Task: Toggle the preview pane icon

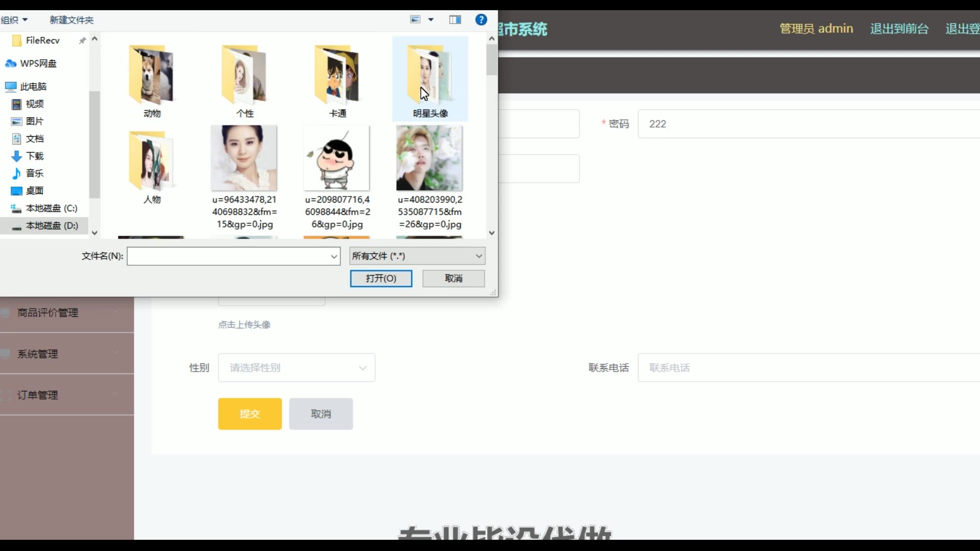Action: 455,20
